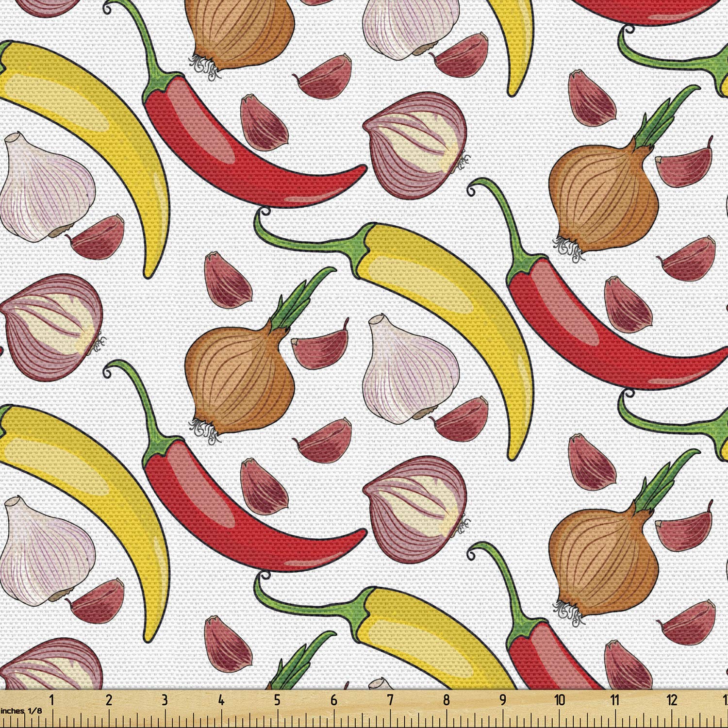Click the number 1 on the ruler
Screen dimensions: 728x728
pyautogui.click(x=52, y=700)
